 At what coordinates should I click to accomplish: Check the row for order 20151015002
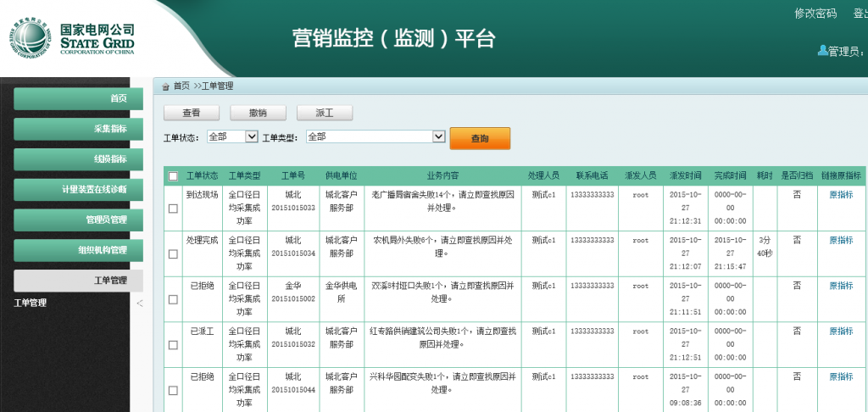173,299
